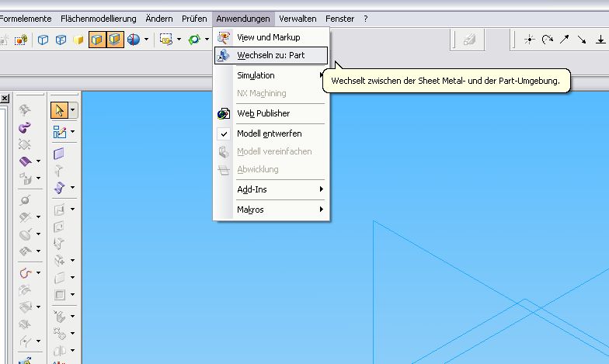Click the red curve sketch icon
Image resolution: width=609 pixels, height=364 pixels.
[x=25, y=273]
